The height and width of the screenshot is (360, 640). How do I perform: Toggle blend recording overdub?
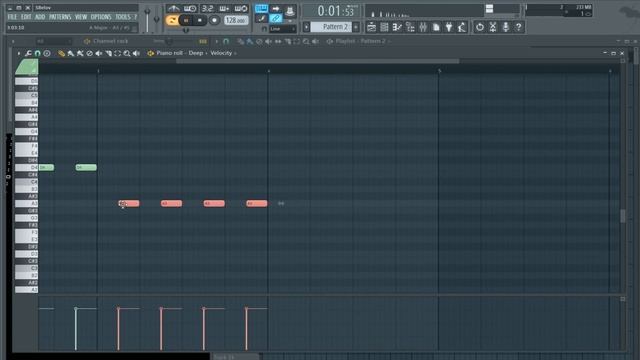coord(224,9)
